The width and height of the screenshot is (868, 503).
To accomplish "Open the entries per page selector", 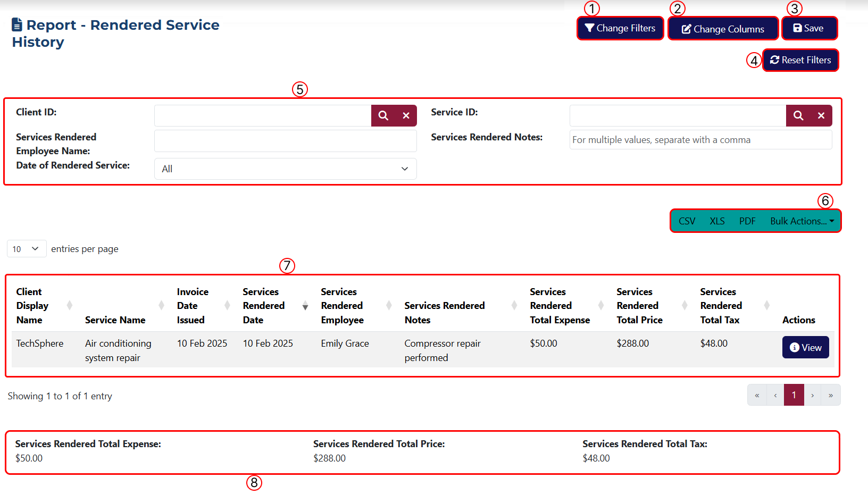I will [x=26, y=248].
